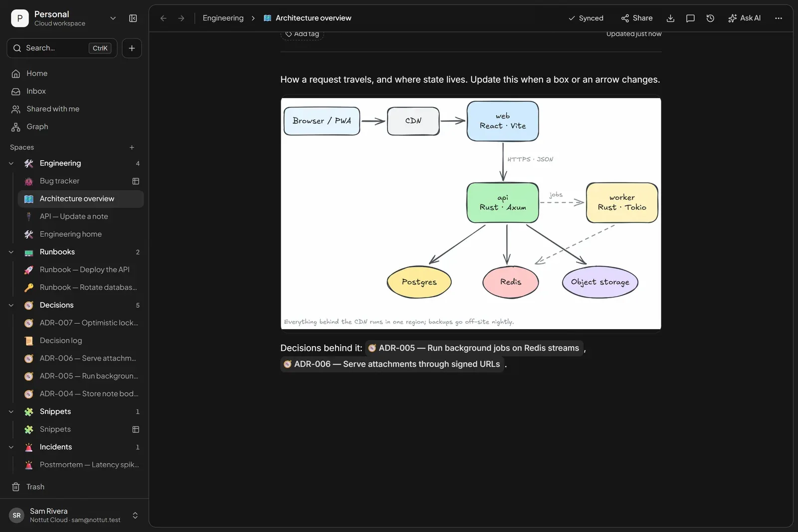Open the more options ellipsis menu

[779, 18]
